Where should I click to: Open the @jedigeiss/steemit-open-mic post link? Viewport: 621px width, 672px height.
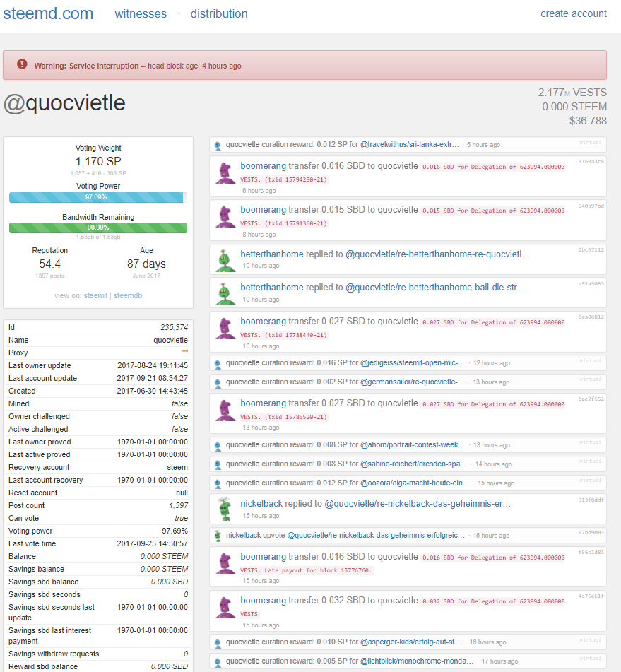point(413,363)
